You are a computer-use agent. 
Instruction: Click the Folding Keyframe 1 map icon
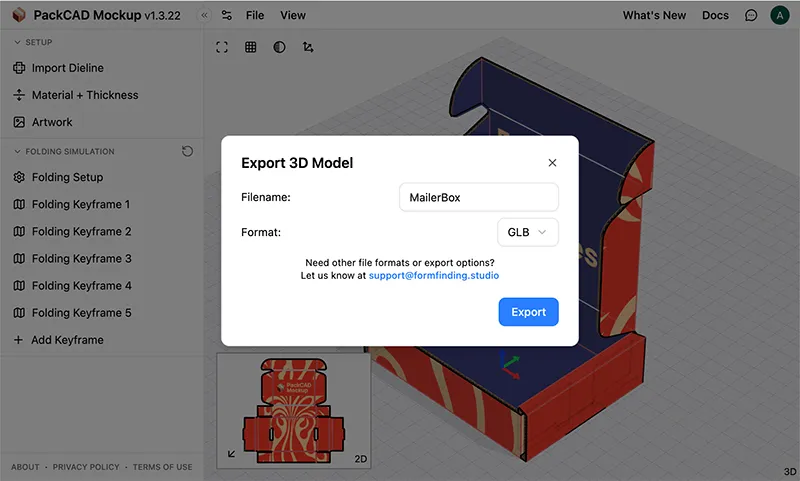point(19,204)
